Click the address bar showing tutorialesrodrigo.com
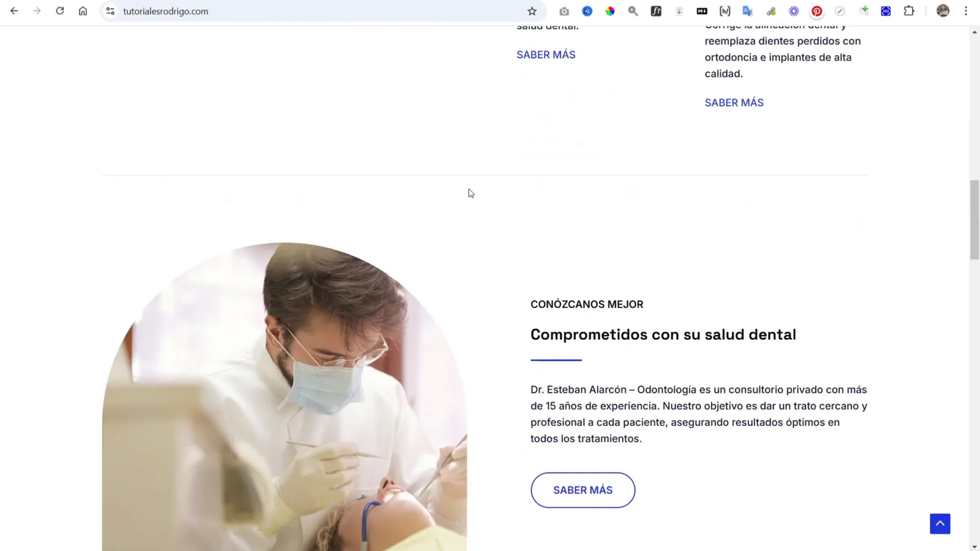The height and width of the screenshot is (551, 980). coord(165,11)
